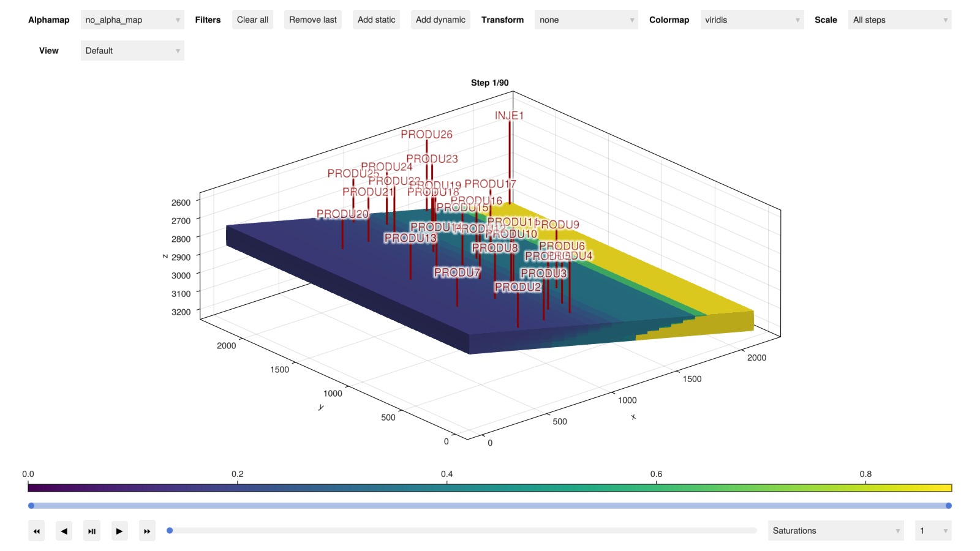Open the viridis Colormap dropdown
This screenshot has height=551, width=980.
coord(752,20)
